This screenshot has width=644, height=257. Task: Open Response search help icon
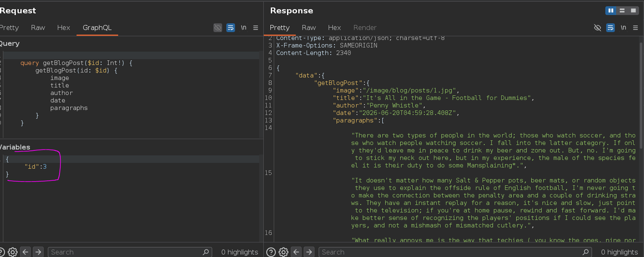(271, 252)
